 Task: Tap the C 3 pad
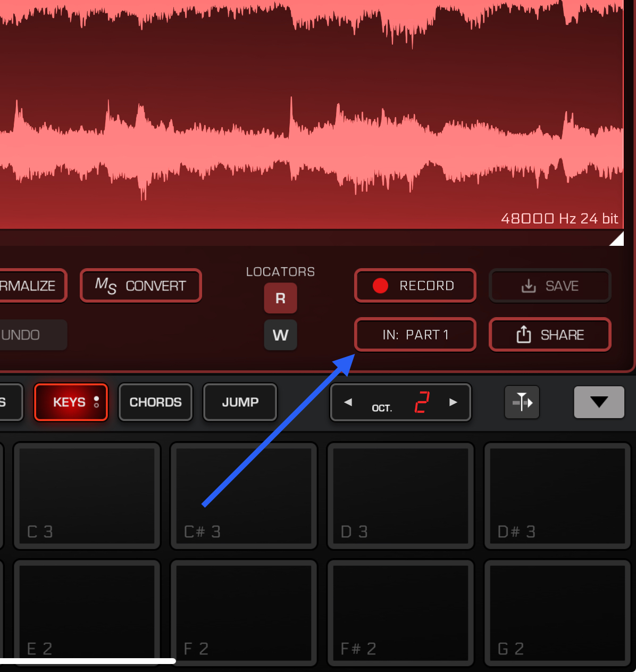(87, 495)
